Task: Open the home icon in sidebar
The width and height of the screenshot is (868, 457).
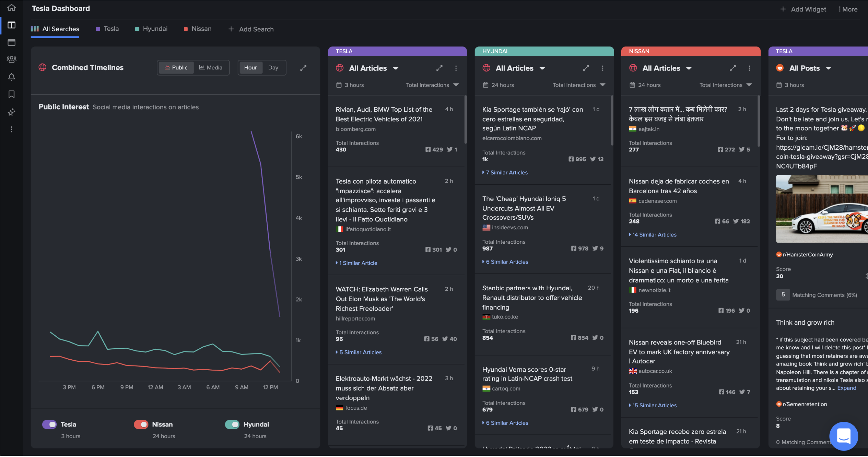Action: tap(11, 7)
